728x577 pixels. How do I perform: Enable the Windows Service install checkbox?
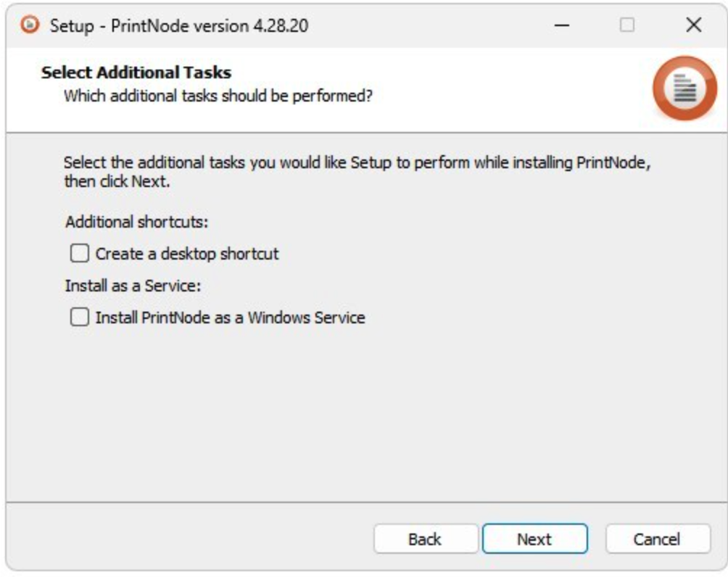tap(79, 317)
